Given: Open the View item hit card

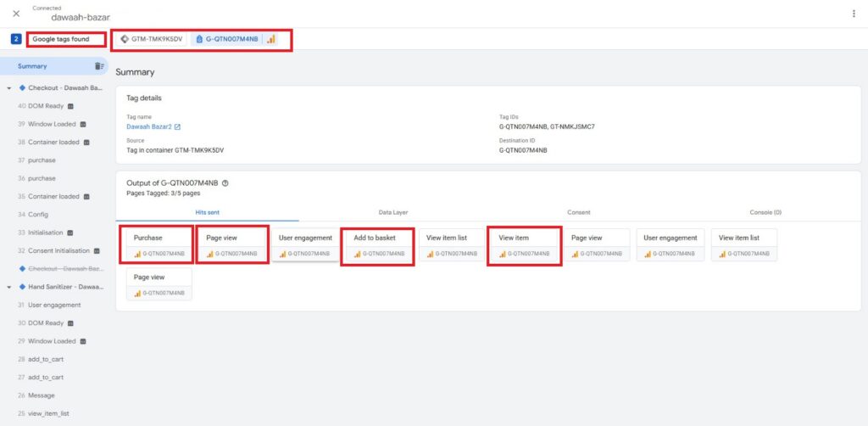Looking at the screenshot, I should click(x=524, y=245).
